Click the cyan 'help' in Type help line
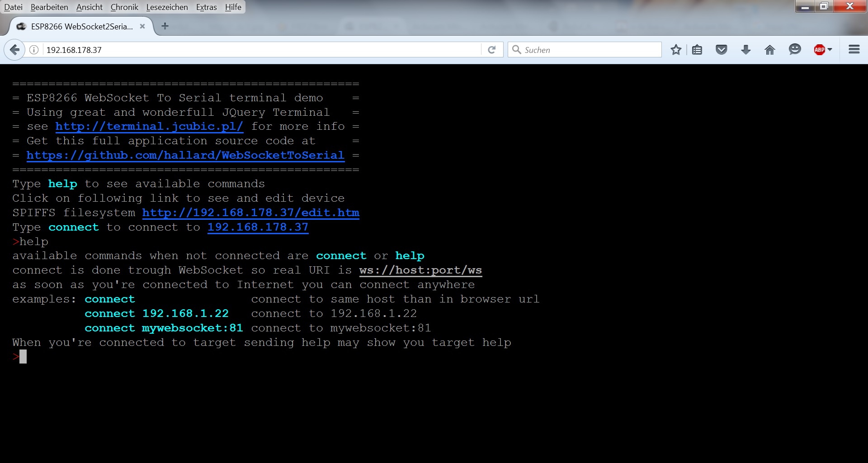868x463 pixels. point(63,184)
